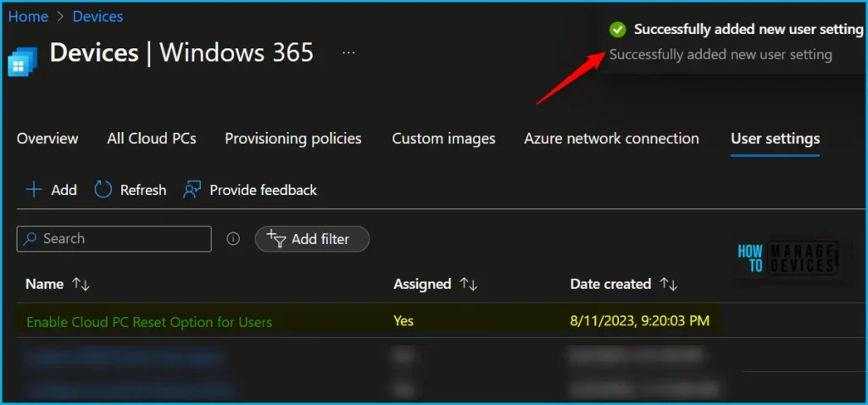Select the Provisioning policies tab
Viewport: 868px width, 405px height.
click(x=293, y=138)
